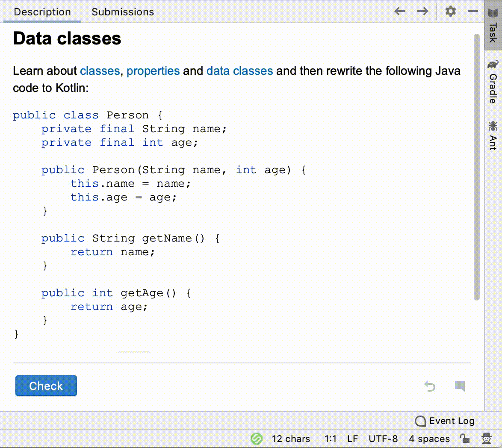Click the task description vertical scrollbar

(x=476, y=166)
